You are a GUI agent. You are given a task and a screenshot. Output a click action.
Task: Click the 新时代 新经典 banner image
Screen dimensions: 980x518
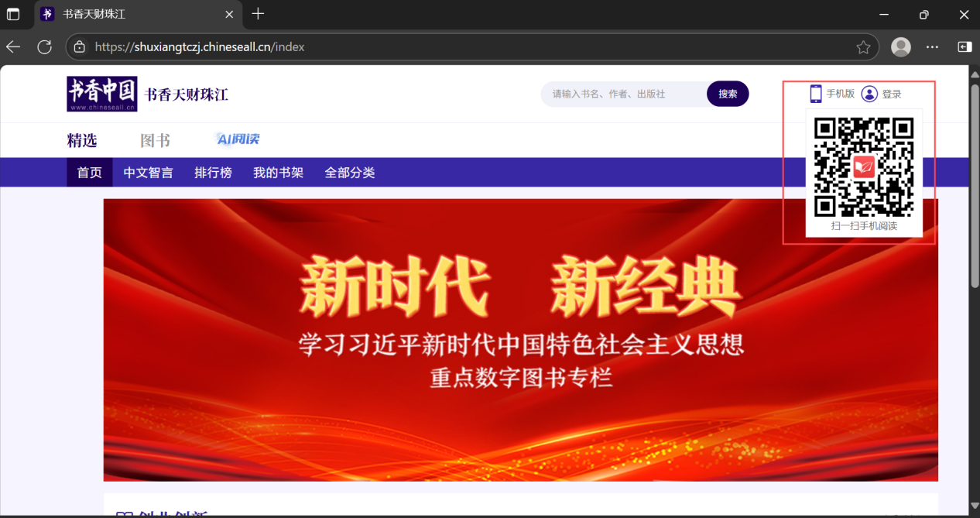coord(520,339)
